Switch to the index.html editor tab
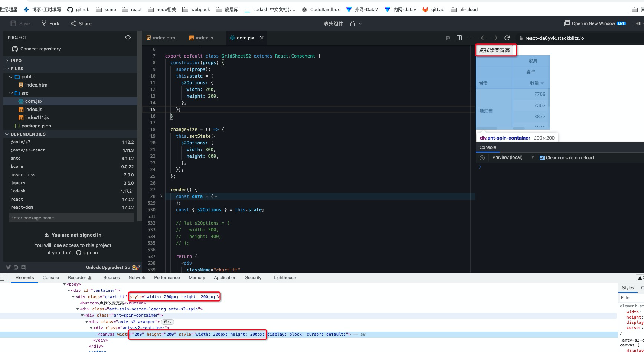Image resolution: width=644 pixels, height=352 pixels. tap(164, 38)
